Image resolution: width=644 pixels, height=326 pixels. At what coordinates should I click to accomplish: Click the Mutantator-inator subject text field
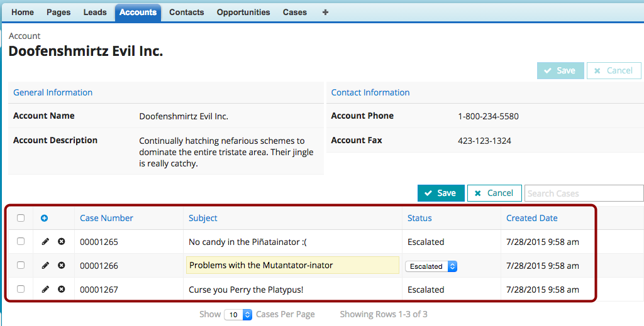[x=292, y=266]
